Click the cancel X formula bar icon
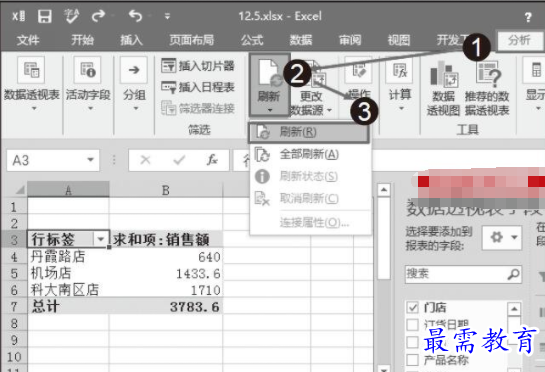Screen dimensions: 545x372 (x=145, y=160)
